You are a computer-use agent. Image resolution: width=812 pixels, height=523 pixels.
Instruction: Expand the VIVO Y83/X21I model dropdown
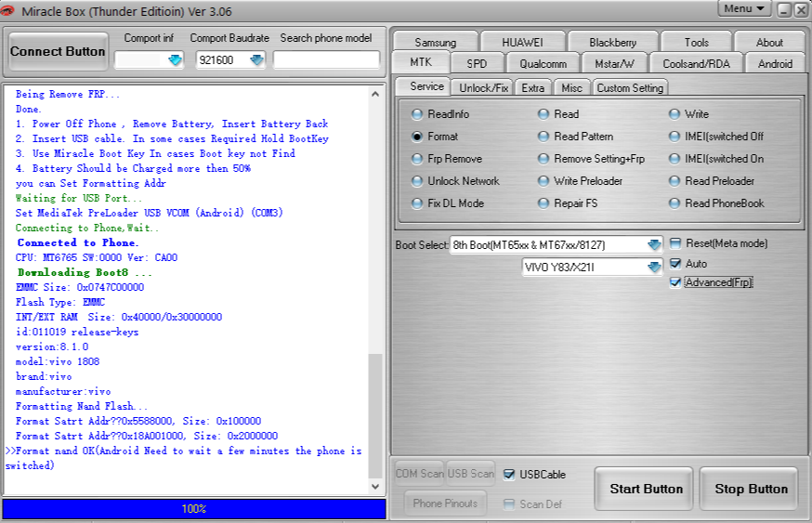(x=655, y=268)
